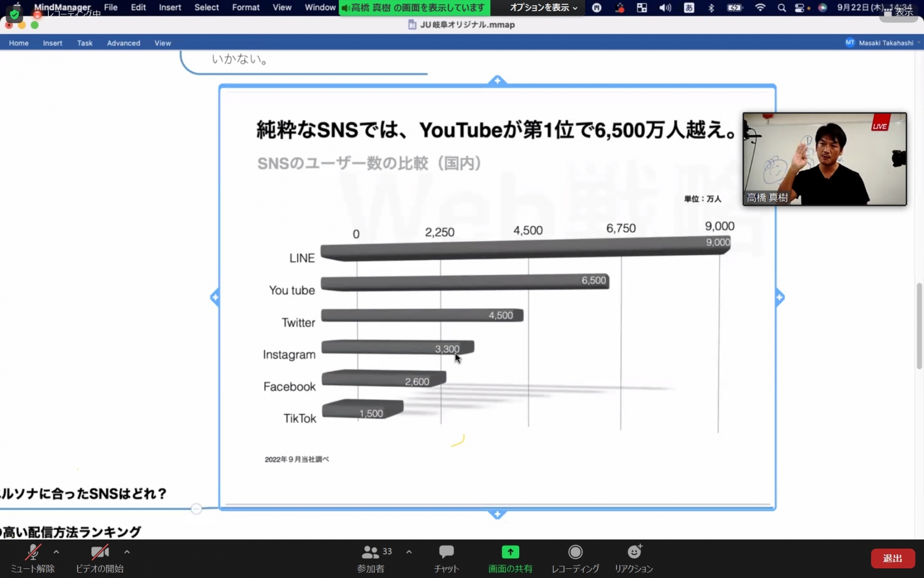924x578 pixels.
Task: Switch to the View ribbon tab
Action: click(x=163, y=43)
